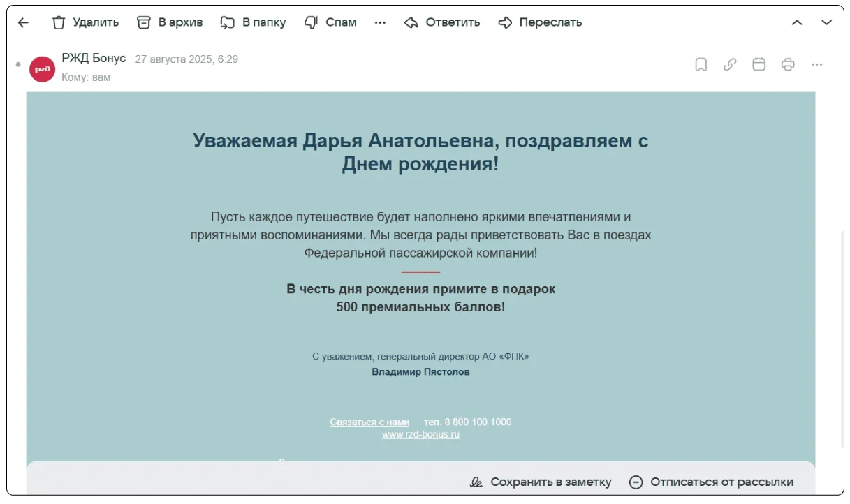Archive the message via В архив

click(170, 22)
